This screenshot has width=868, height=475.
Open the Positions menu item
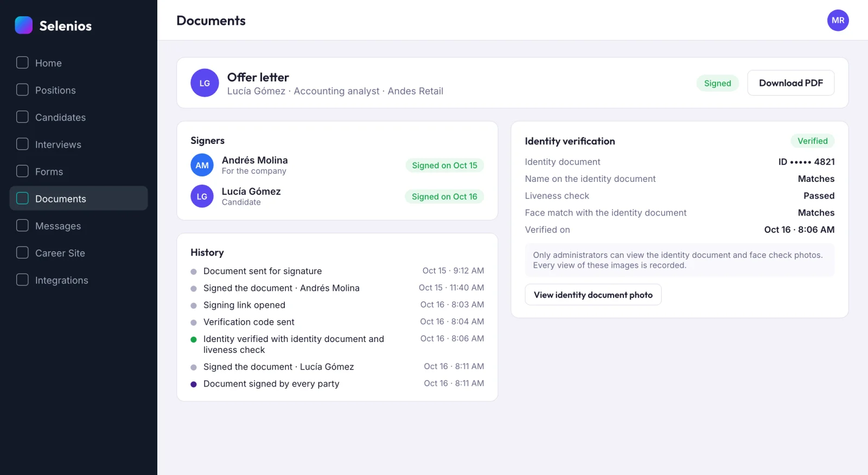[x=79, y=90]
